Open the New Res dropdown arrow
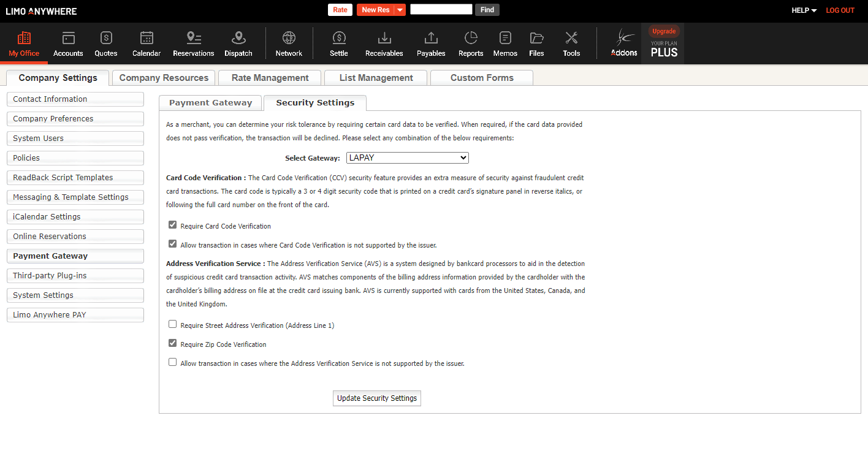868x475 pixels. point(400,10)
